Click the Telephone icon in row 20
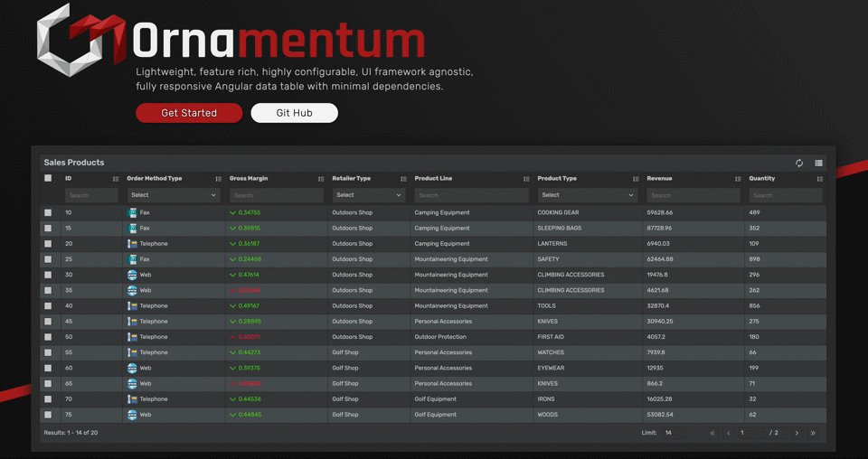The width and height of the screenshot is (868, 459). pyautogui.click(x=132, y=244)
